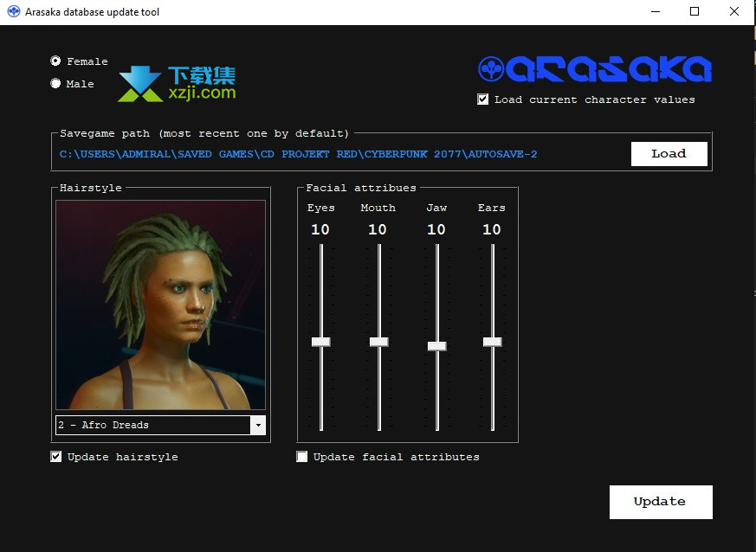The height and width of the screenshot is (552, 756).
Task: Click the Update button
Action: coord(660,502)
